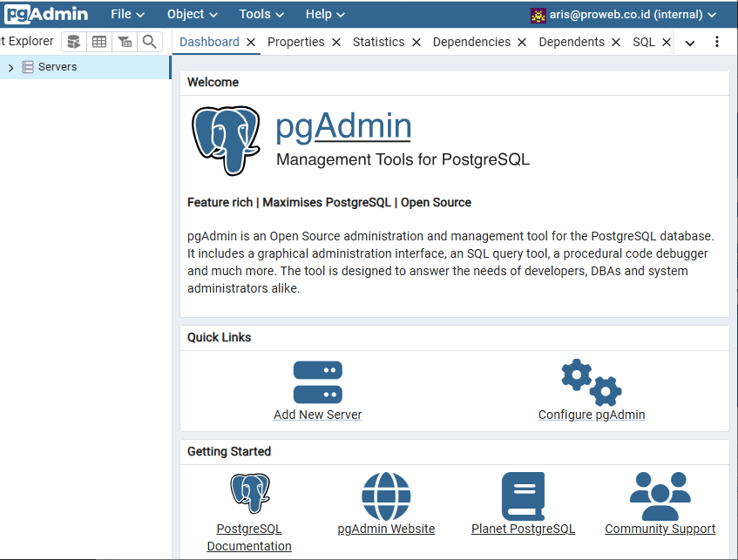The height and width of the screenshot is (560, 738).
Task: Click the Welcome panel heading
Action: pyautogui.click(x=213, y=83)
